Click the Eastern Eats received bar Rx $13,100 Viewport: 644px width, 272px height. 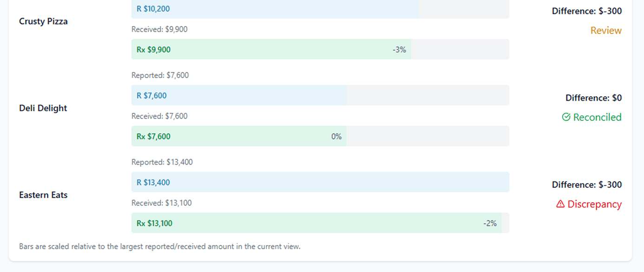[x=316, y=223]
